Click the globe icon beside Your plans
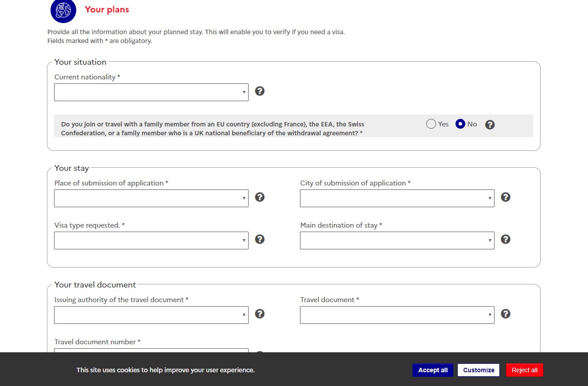Screen dimensions: 588x386 (63, 10)
